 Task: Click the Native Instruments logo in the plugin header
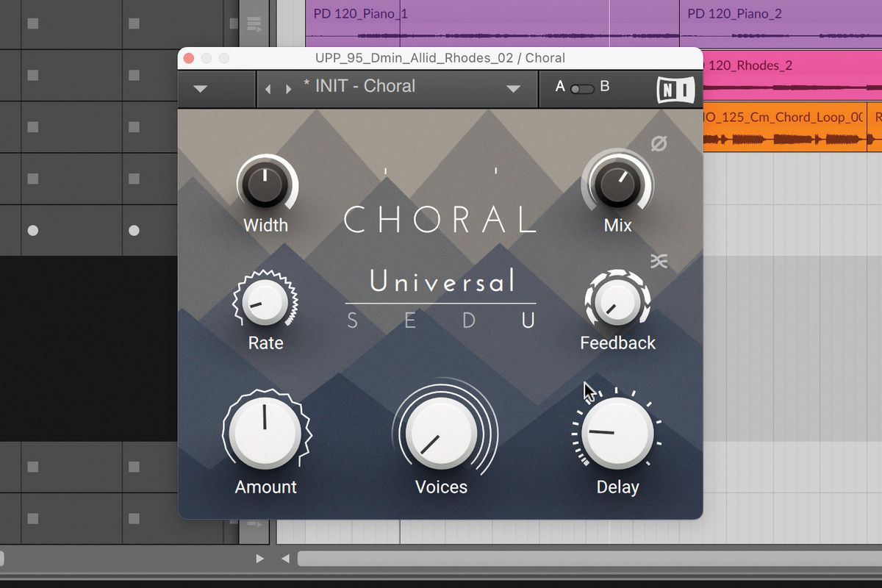[674, 90]
